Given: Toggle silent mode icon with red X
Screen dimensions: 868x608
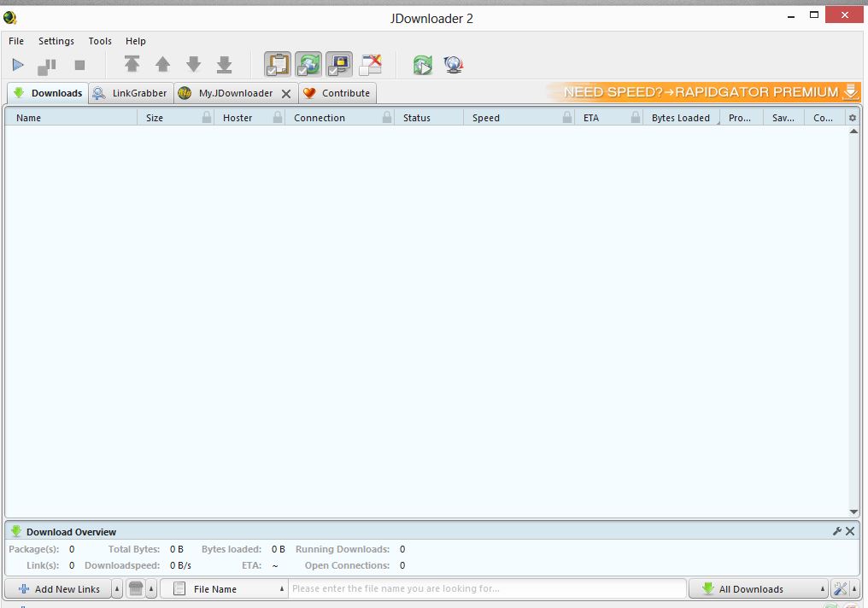Looking at the screenshot, I should (370, 65).
